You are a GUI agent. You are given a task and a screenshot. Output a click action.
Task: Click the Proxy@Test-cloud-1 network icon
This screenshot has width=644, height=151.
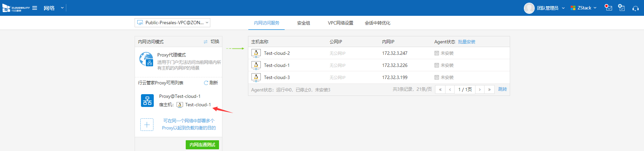click(x=147, y=101)
